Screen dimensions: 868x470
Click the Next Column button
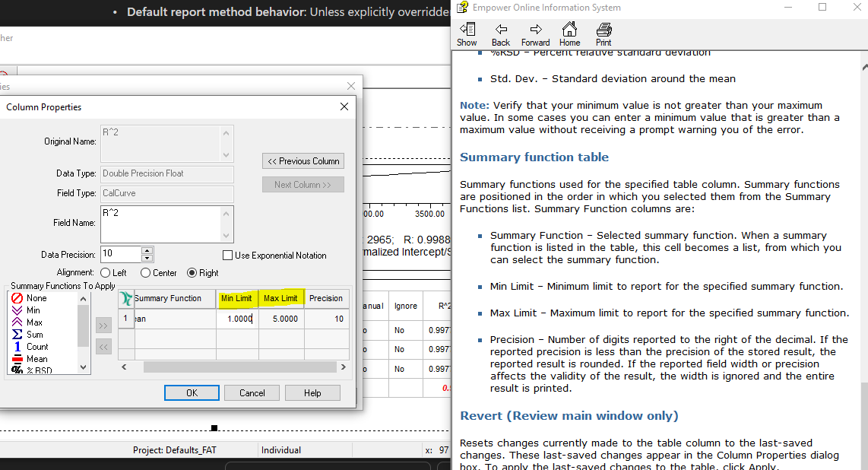point(303,184)
